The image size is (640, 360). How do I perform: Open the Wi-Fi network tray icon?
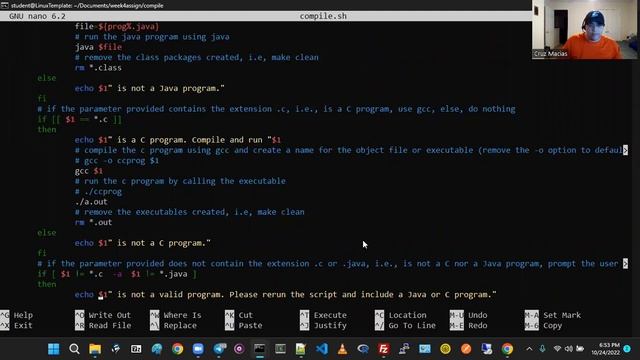coord(557,349)
